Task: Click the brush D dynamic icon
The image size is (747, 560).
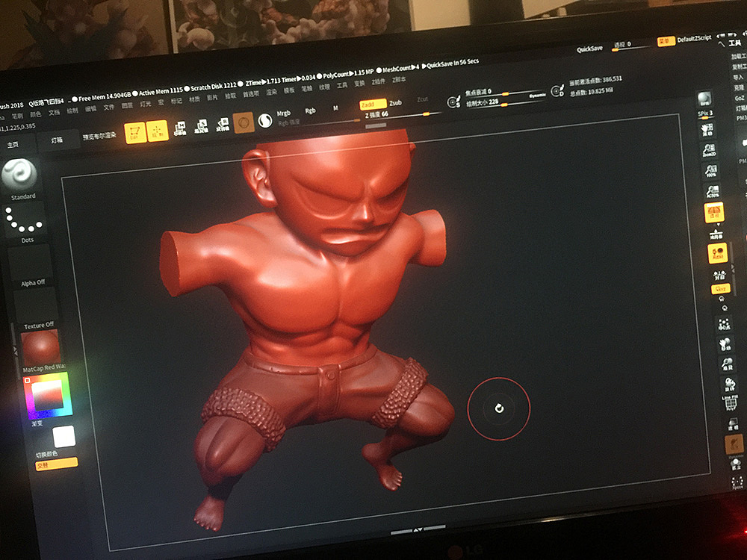Action: point(557,90)
